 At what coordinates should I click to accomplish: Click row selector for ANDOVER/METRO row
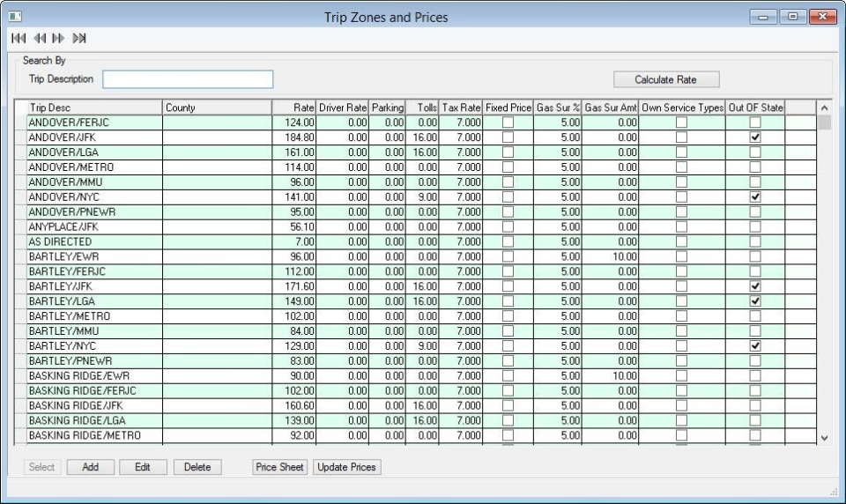pyautogui.click(x=21, y=167)
